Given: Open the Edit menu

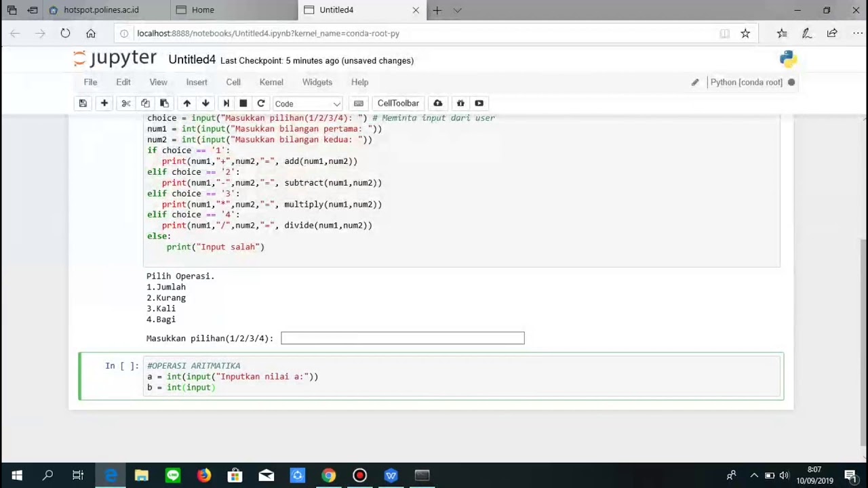Looking at the screenshot, I should click(123, 83).
